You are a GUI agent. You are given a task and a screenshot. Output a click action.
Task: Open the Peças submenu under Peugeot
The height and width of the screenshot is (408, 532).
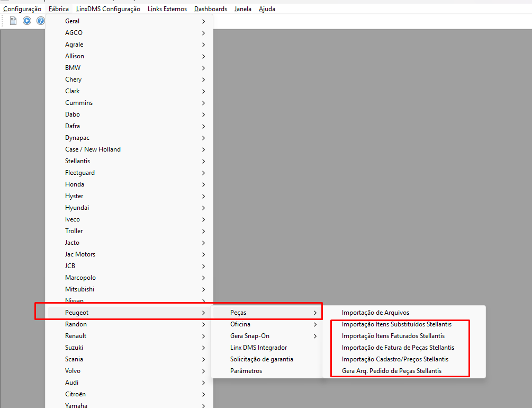[x=267, y=313]
